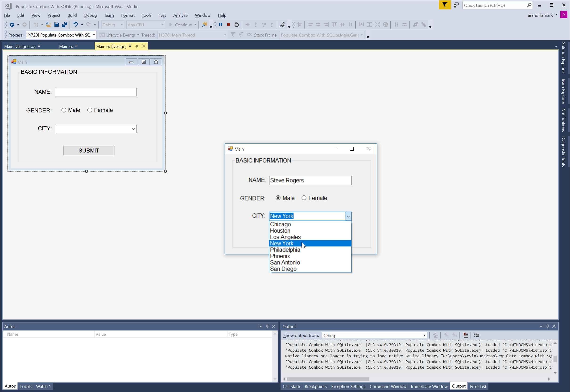Click the SUBMIT button in designer form
Image resolution: width=570 pixels, height=392 pixels.
point(89,151)
